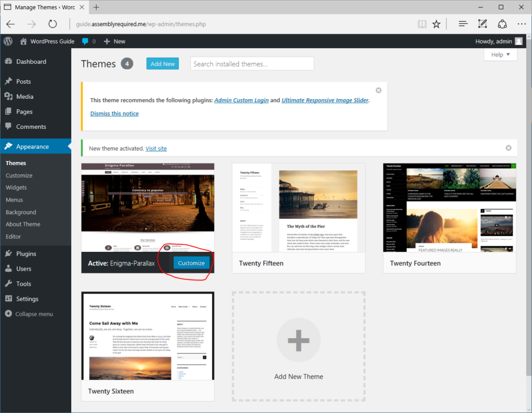The image size is (532, 413).
Task: Click the browser refresh icon
Action: point(52,24)
